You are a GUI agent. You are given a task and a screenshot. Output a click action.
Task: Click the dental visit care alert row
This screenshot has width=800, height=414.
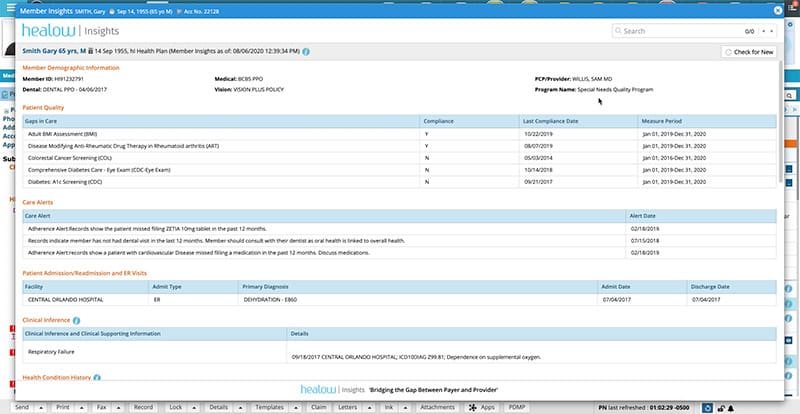[x=399, y=240]
